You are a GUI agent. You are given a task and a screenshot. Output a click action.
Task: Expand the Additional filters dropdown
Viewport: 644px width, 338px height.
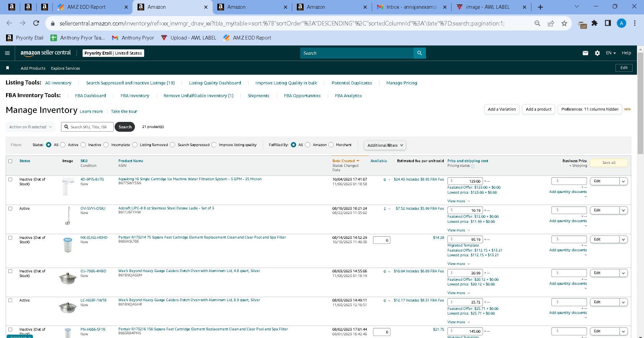coord(385,145)
